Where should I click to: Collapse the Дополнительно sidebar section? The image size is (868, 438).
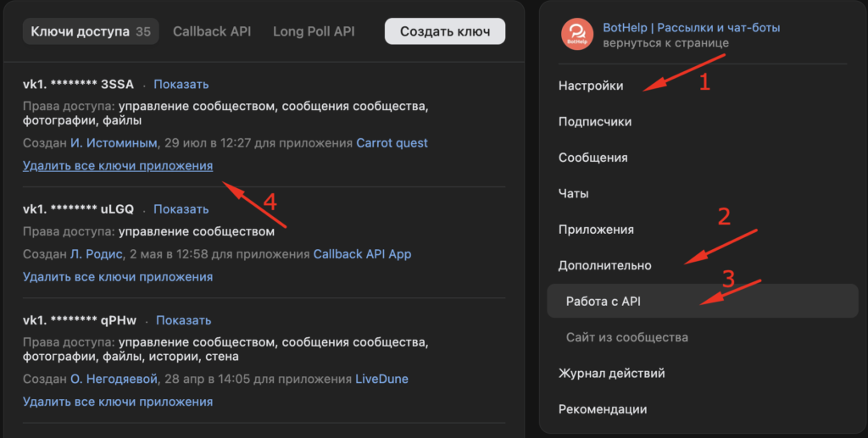coord(604,265)
